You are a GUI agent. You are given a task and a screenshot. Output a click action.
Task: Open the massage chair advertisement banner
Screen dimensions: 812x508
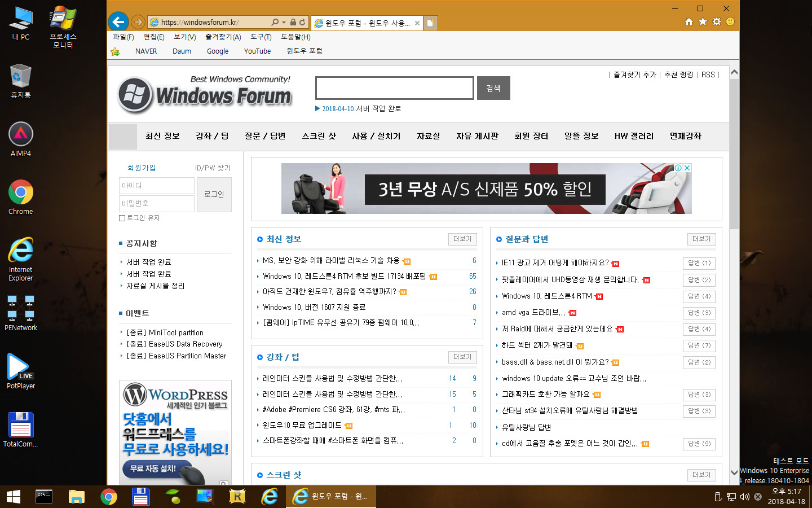(487, 189)
